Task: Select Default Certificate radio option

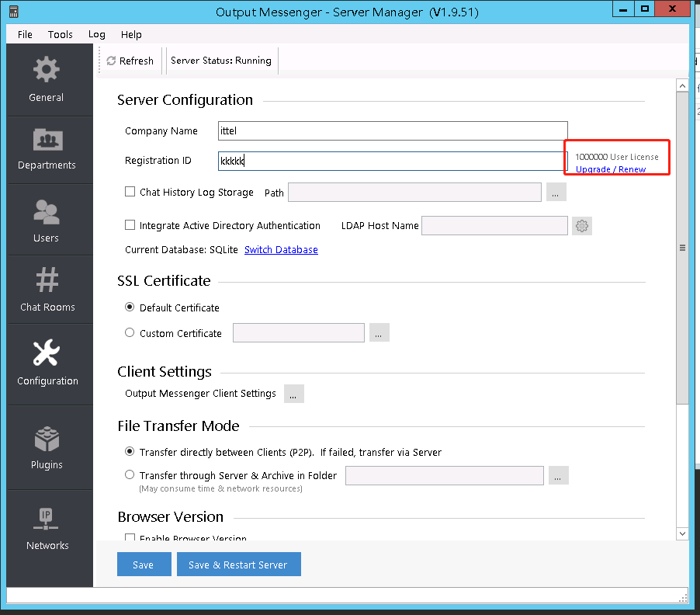Action: 130,307
